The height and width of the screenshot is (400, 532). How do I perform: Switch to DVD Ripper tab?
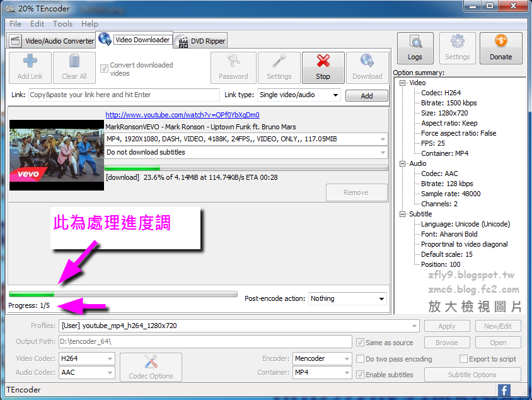200,41
